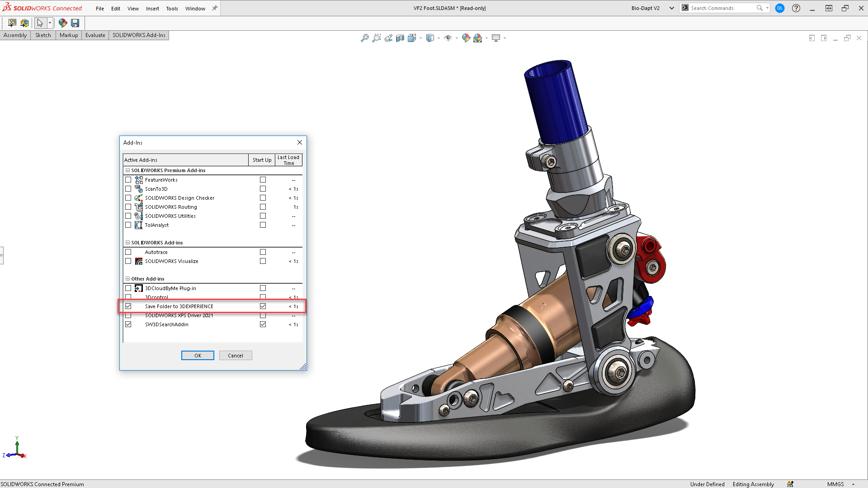Click the Save icon in quick access toolbar
This screenshot has width=868, height=488.
coord(75,23)
